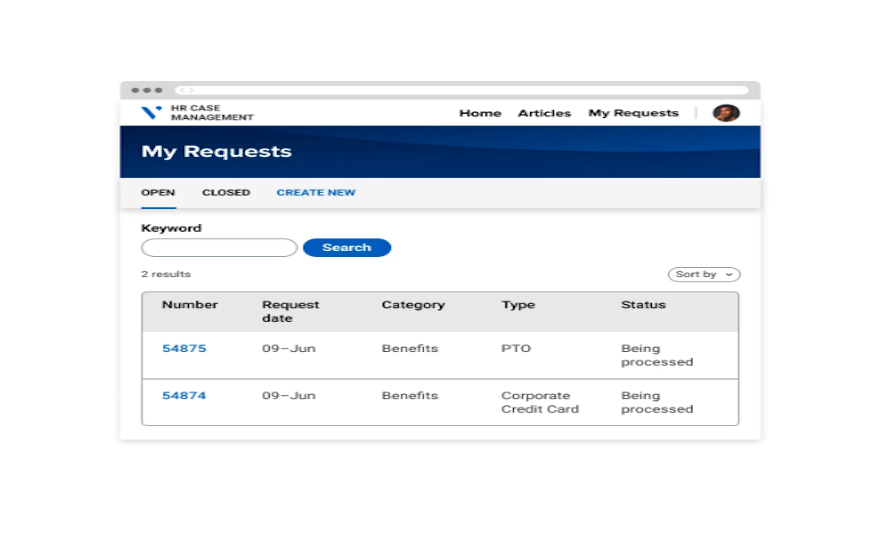Click the Status column header
This screenshot has height=552, width=890.
[643, 305]
